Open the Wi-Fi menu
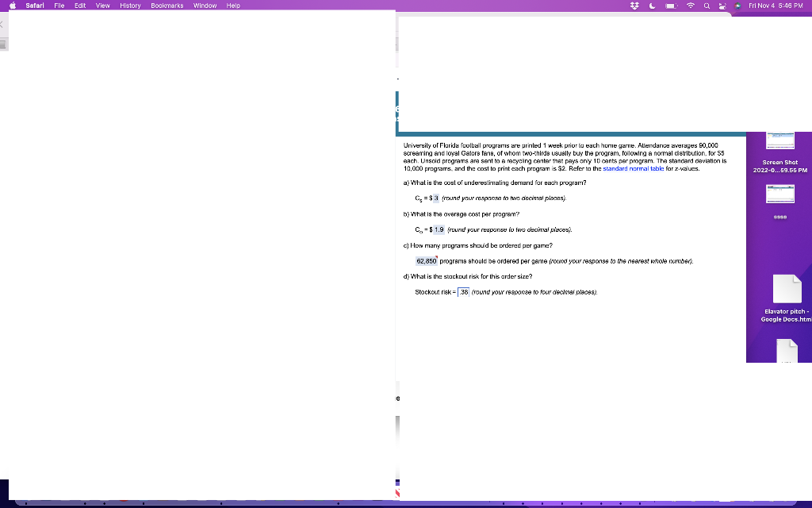Image resolution: width=812 pixels, height=508 pixels. tap(691, 6)
